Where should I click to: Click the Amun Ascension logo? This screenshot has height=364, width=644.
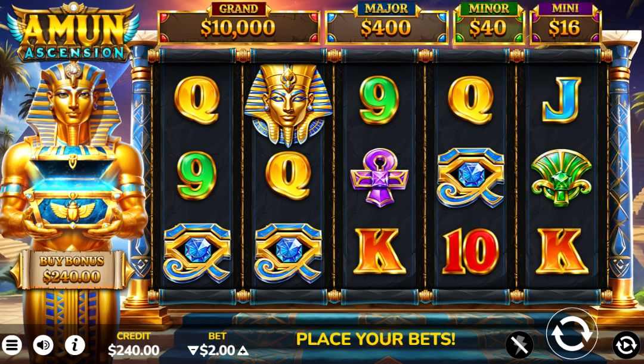point(73,33)
